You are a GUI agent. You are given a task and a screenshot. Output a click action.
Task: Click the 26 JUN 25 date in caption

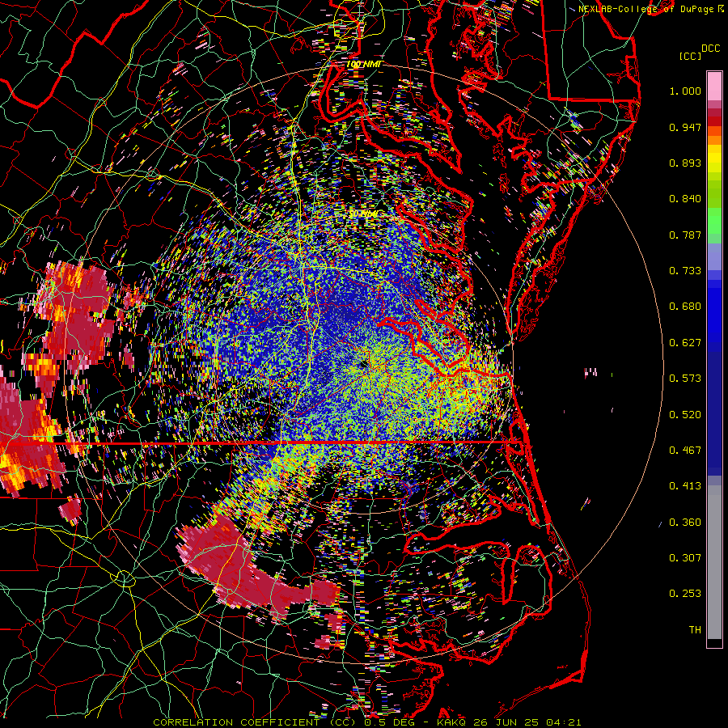point(507,722)
